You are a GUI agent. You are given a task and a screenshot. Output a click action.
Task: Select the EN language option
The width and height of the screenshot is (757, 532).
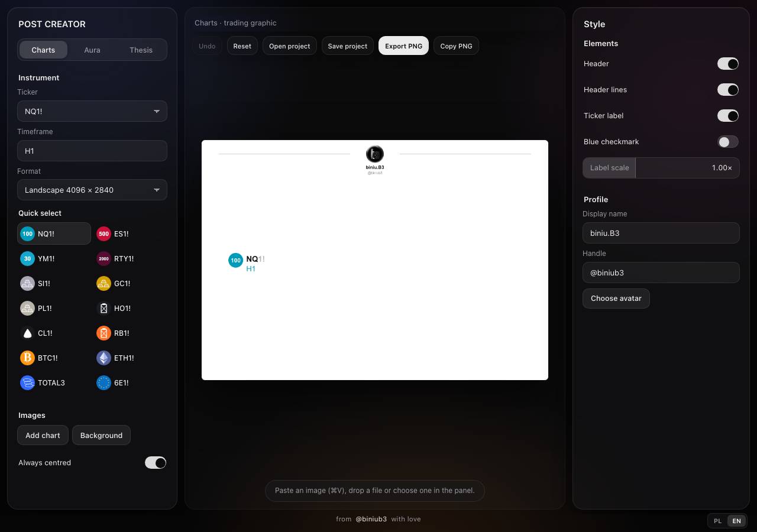coord(736,521)
